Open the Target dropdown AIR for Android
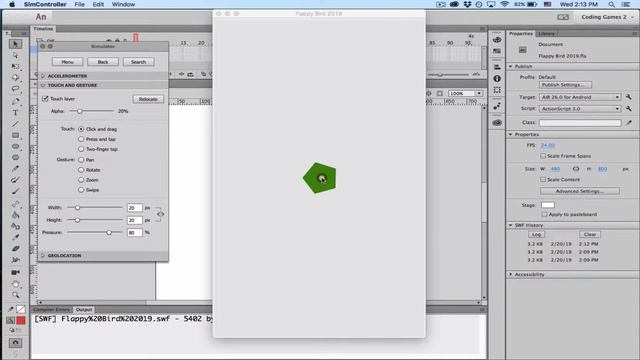The width and height of the screenshot is (640, 360). (x=580, y=97)
